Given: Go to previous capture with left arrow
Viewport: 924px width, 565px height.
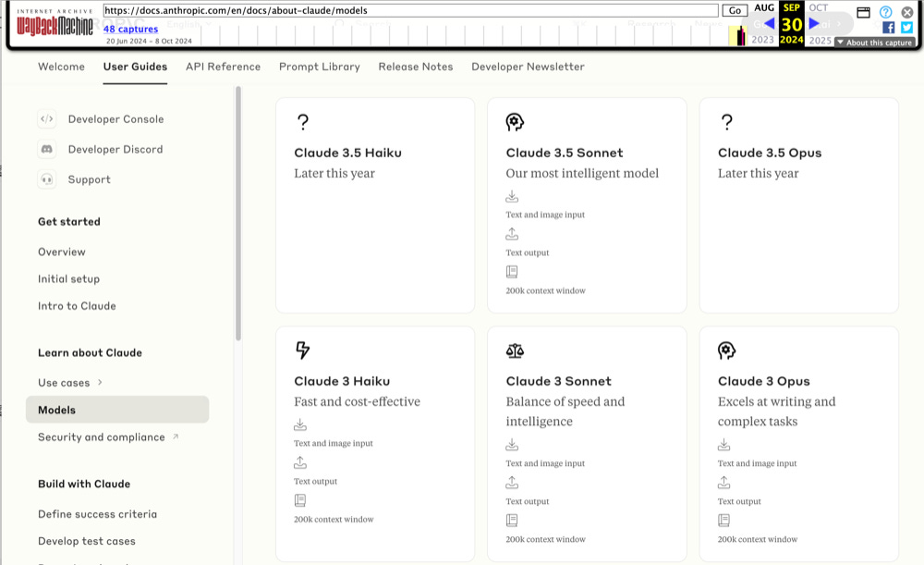Looking at the screenshot, I should point(769,24).
